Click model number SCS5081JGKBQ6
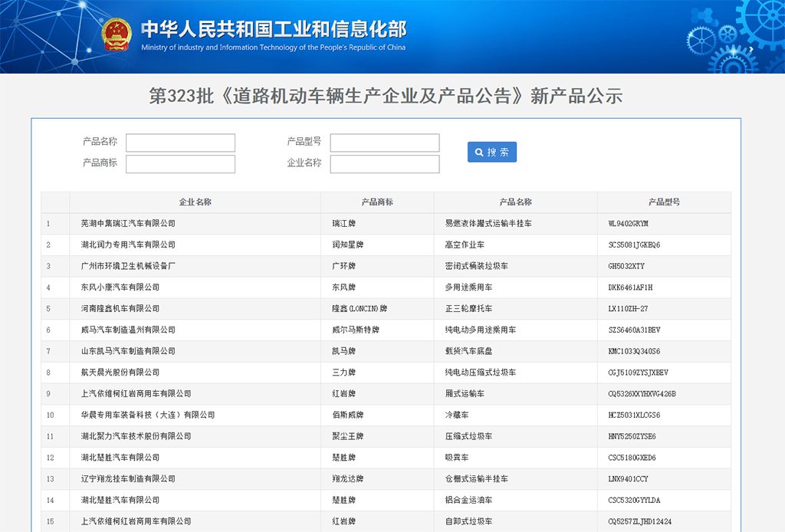Screen dimensions: 785x532 [x=634, y=245]
